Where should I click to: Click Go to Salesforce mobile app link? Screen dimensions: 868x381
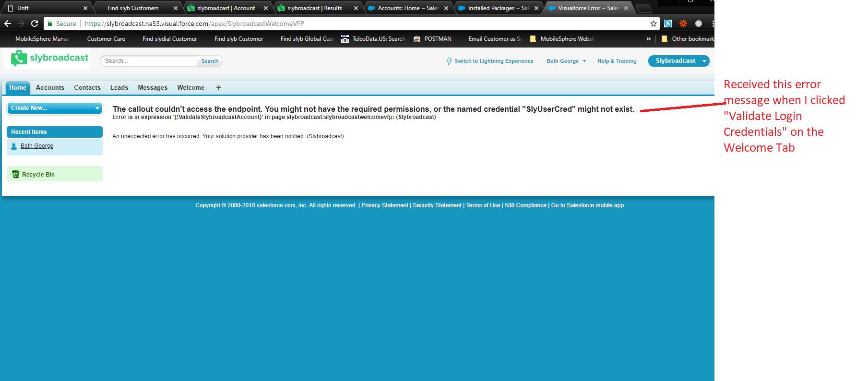coord(587,205)
